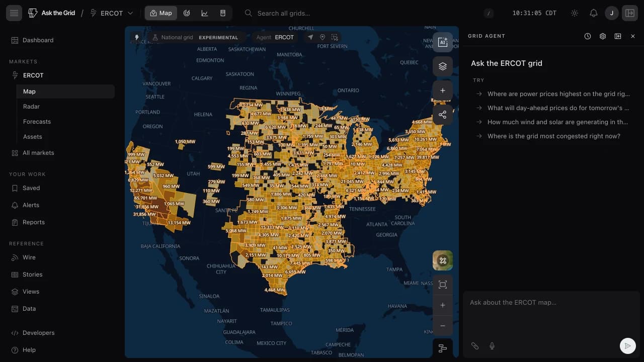Open Dashboard in sidebar

tap(38, 40)
